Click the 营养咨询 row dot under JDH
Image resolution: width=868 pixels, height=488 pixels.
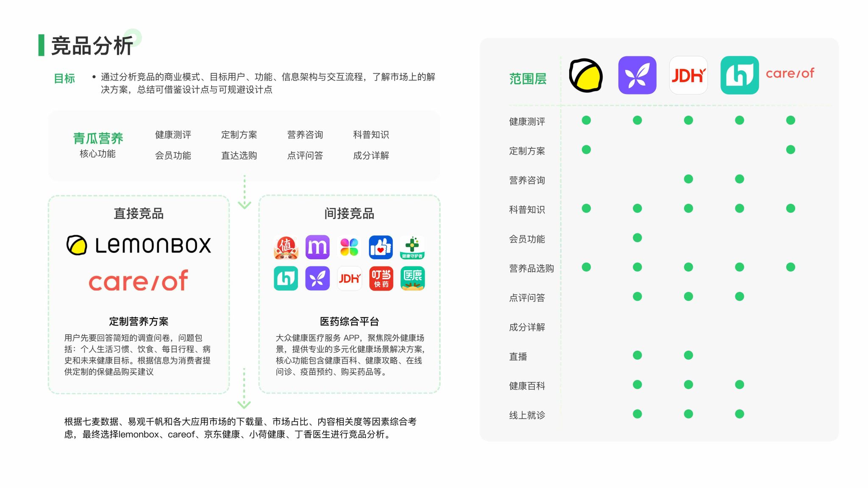click(x=688, y=179)
